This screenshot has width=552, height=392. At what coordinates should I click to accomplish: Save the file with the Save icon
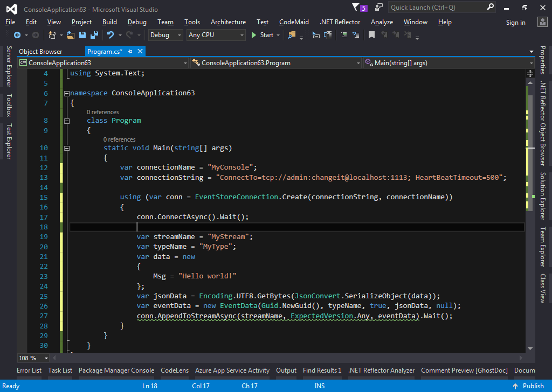[x=82, y=35]
